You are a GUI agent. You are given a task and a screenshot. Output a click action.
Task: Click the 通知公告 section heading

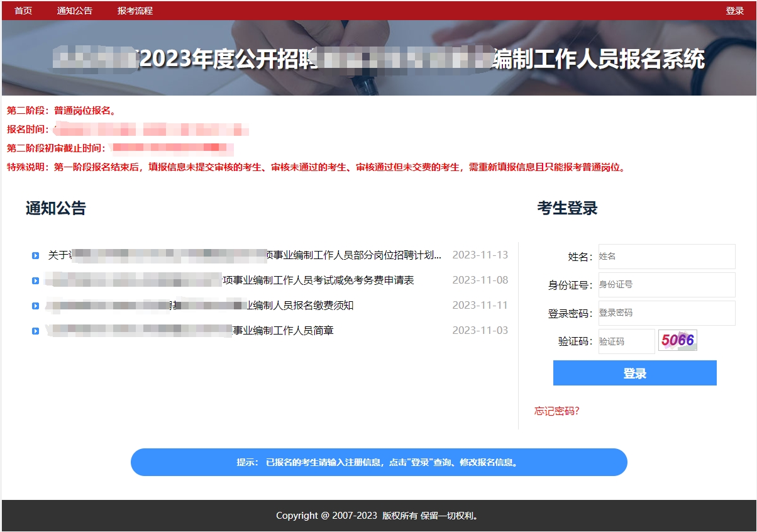56,208
